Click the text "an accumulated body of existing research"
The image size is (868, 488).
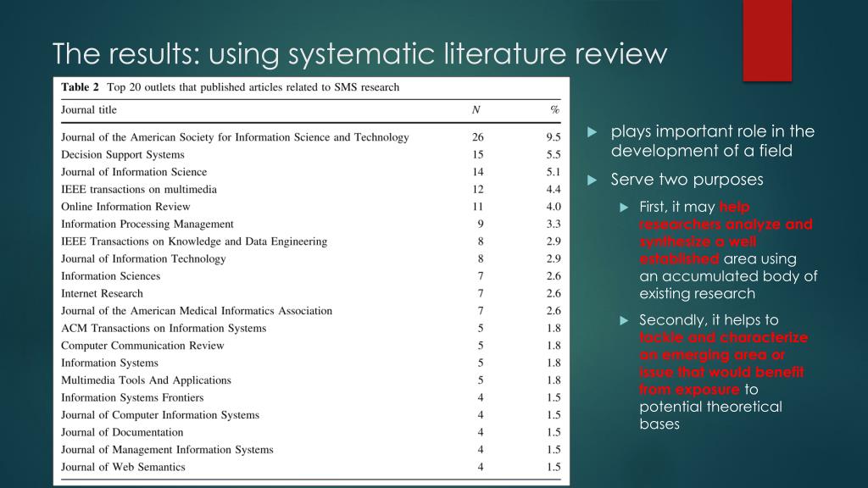coord(728,285)
